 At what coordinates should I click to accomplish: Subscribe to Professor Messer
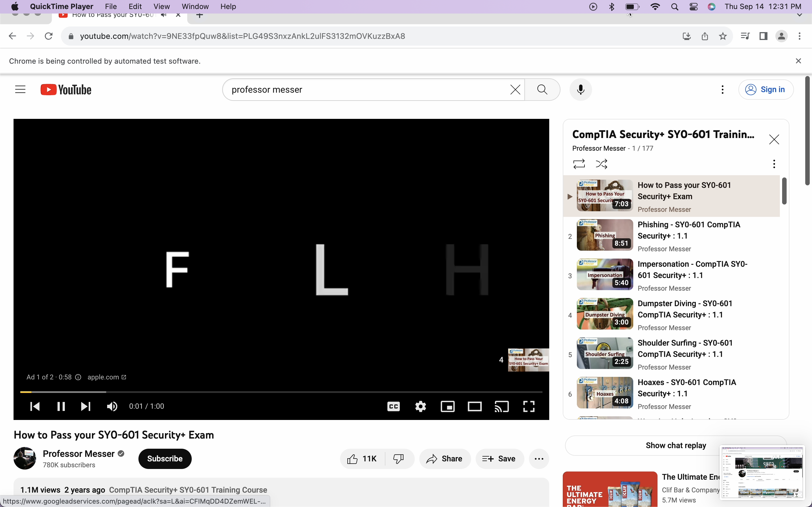(x=165, y=458)
